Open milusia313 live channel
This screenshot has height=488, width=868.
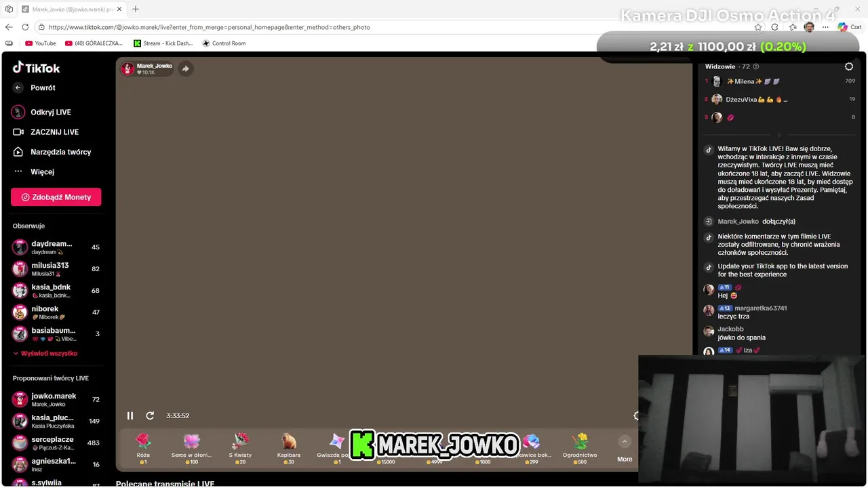coord(56,269)
